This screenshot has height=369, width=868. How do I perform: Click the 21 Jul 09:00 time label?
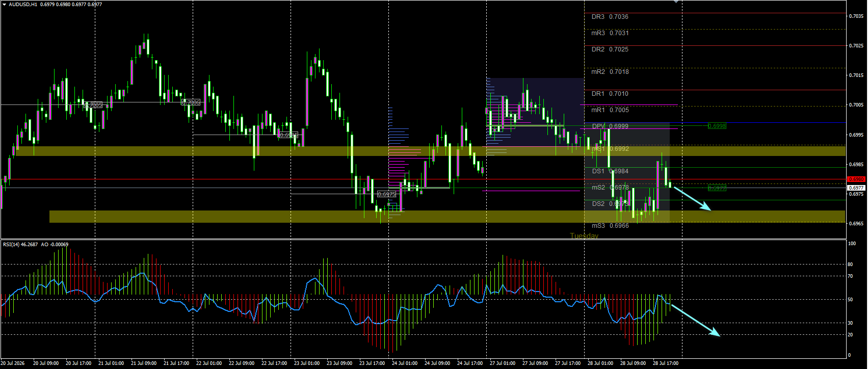pyautogui.click(x=144, y=363)
